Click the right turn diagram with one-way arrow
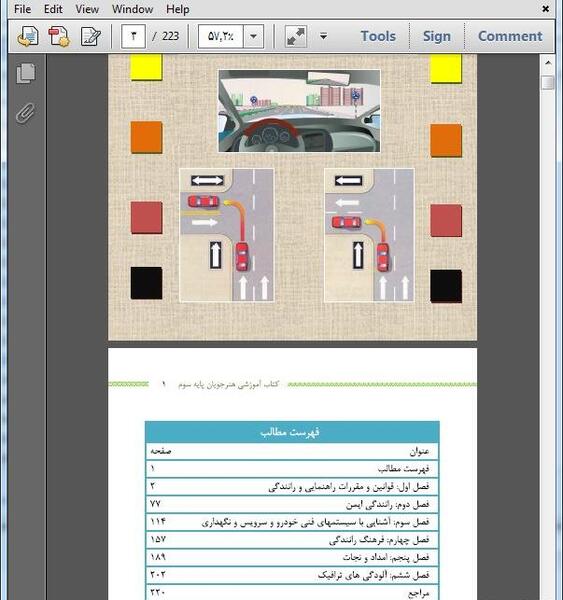This screenshot has width=563, height=600. [369, 235]
